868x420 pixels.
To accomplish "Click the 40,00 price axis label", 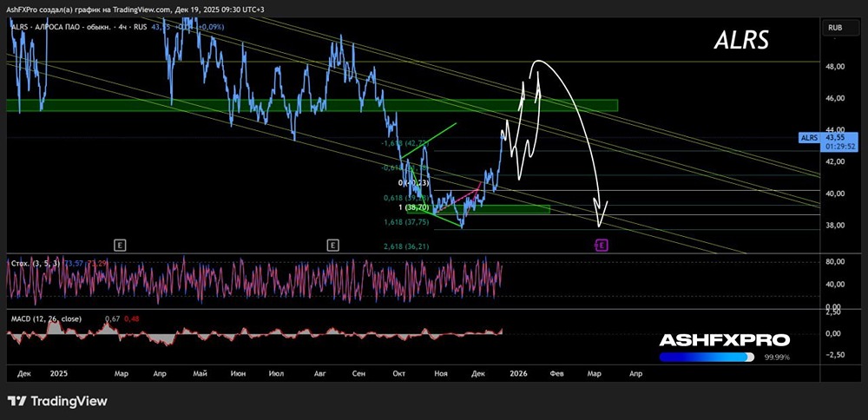I will pos(835,194).
